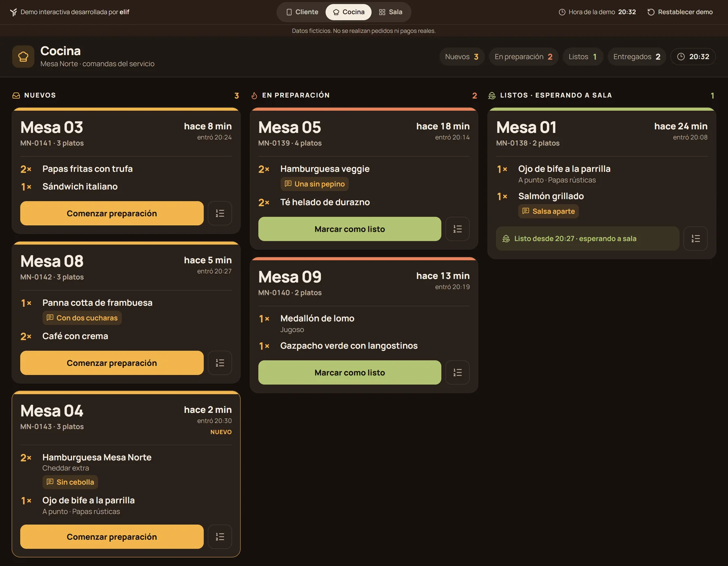This screenshot has height=566, width=728.
Task: Click the chef hat Cocina logo icon
Action: [23, 57]
